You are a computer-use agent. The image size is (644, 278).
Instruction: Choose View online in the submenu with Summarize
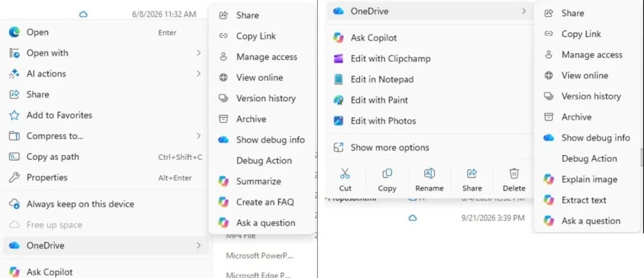click(x=262, y=77)
